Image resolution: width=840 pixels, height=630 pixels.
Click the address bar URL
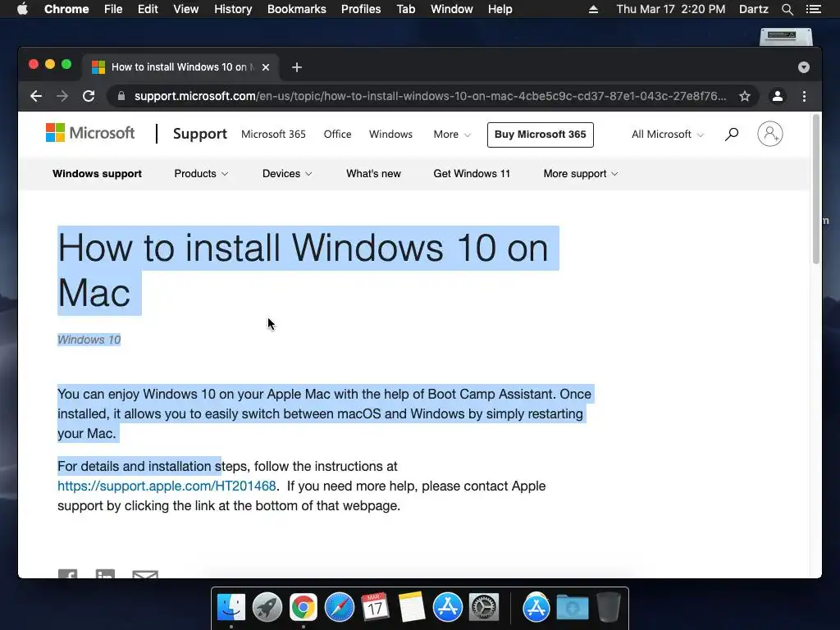pos(430,96)
